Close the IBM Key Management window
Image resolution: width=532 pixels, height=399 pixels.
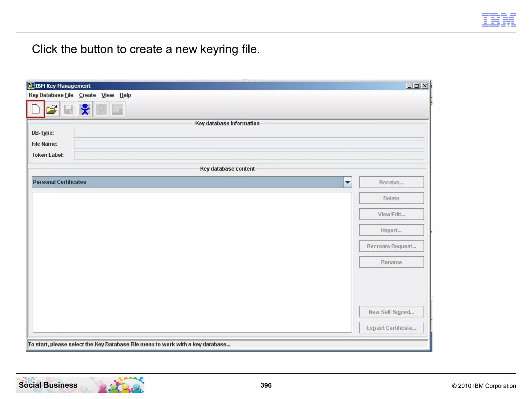point(425,86)
